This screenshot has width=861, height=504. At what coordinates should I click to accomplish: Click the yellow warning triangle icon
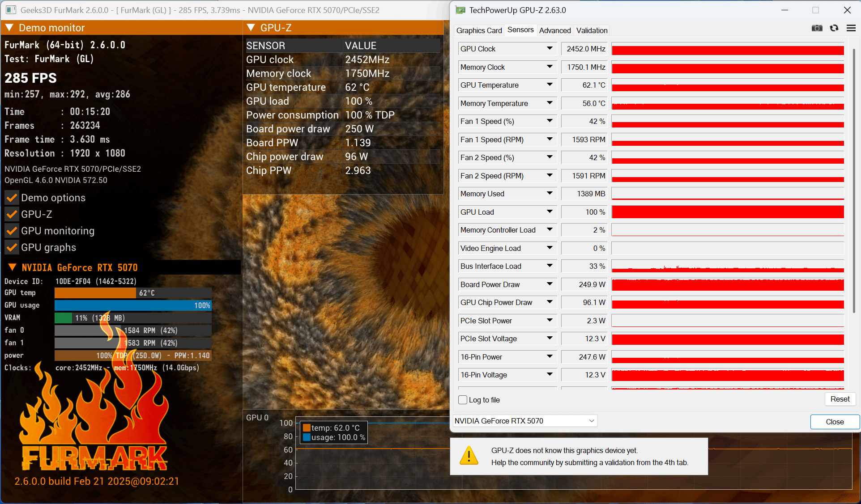[x=469, y=456]
